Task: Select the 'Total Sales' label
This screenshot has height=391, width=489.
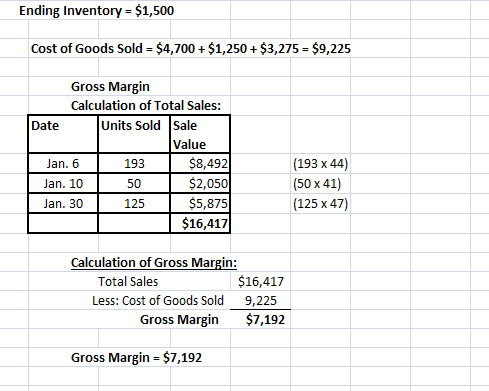Action: 128,282
